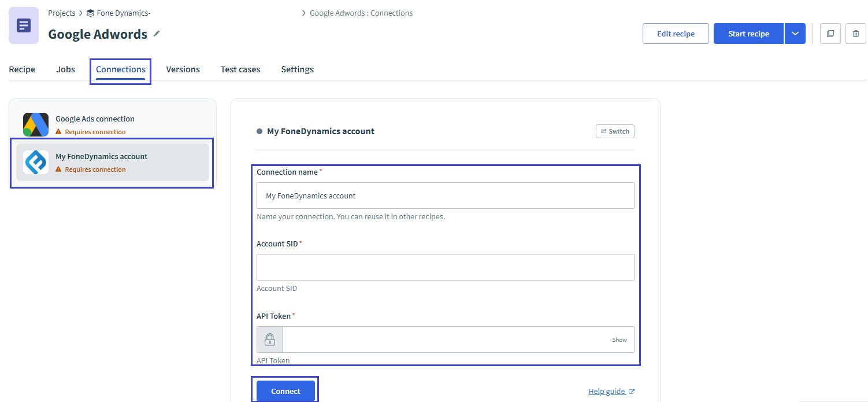Click the pencil icon to rename Google Adwords
Image resolution: width=868 pixels, height=402 pixels.
tap(157, 34)
